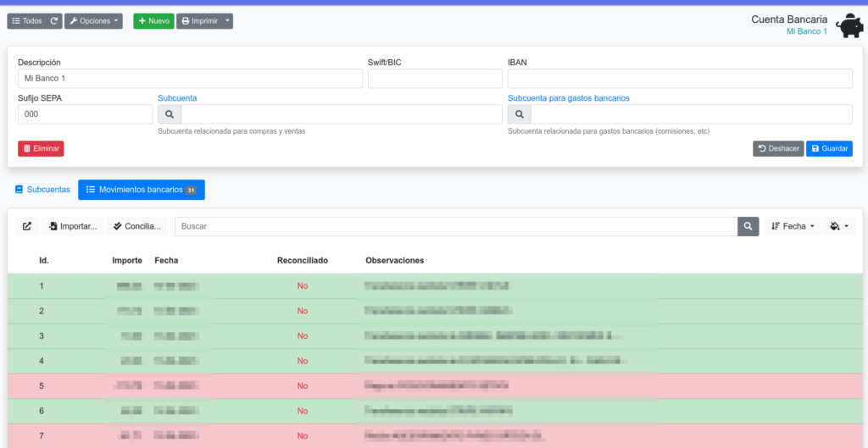Click the magnifier search button beside Buscar
The width and height of the screenshot is (868, 448).
click(x=748, y=226)
